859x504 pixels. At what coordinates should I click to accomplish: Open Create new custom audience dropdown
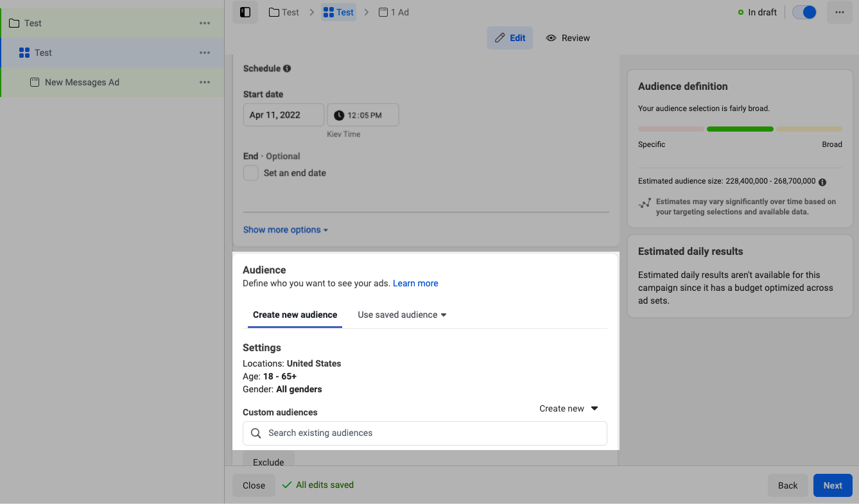[x=568, y=408]
